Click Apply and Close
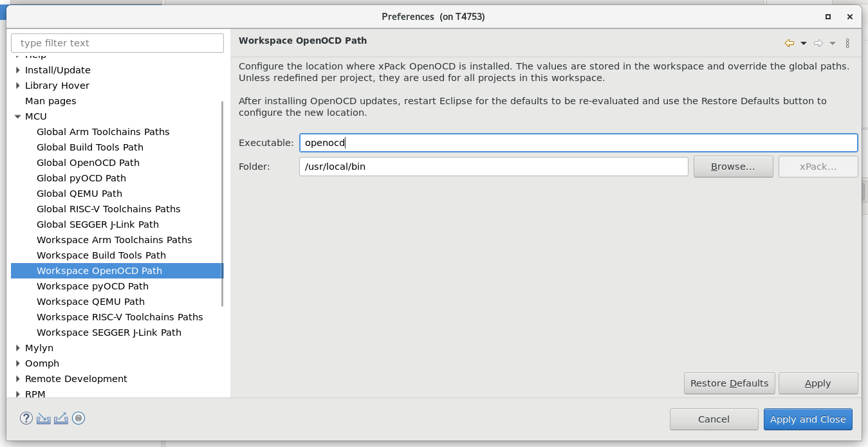Screen dimensions: 868x447 (808, 419)
